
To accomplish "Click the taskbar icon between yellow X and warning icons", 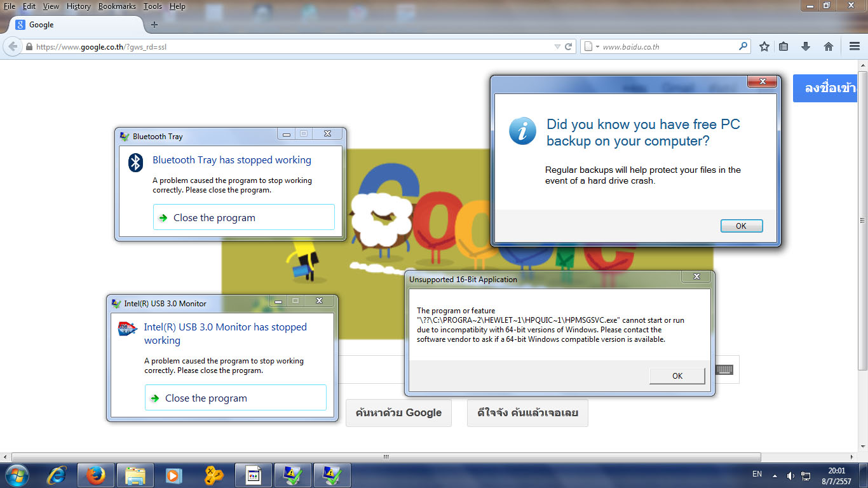I will click(254, 475).
